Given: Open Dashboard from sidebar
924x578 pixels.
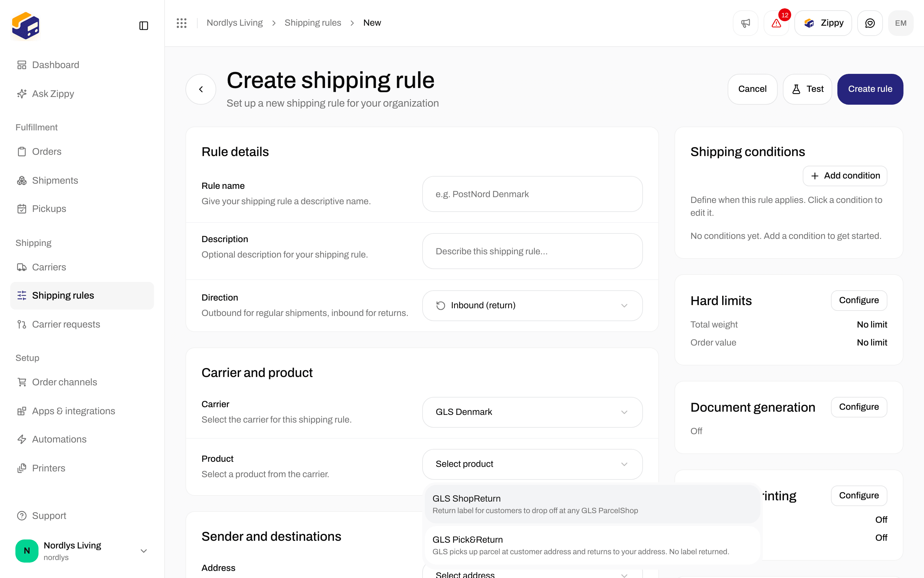Looking at the screenshot, I should click(x=82, y=65).
